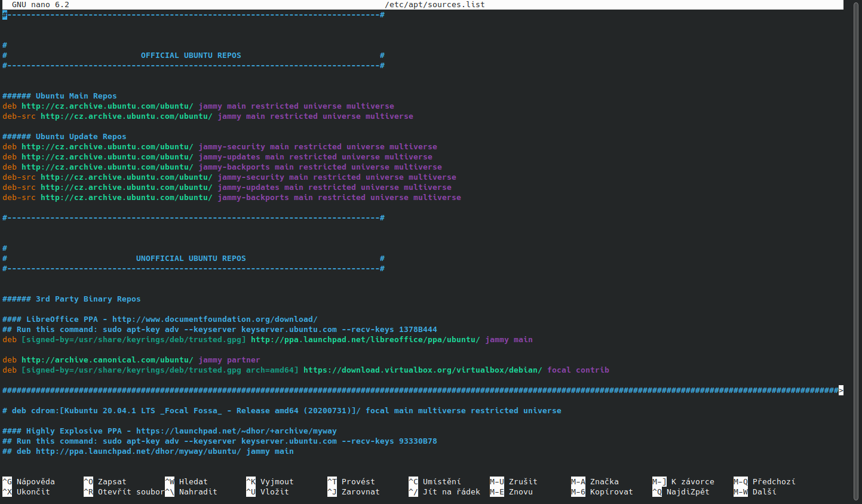
Task: Select the ^/ Jít na řádek shortcut
Action: tap(444, 492)
